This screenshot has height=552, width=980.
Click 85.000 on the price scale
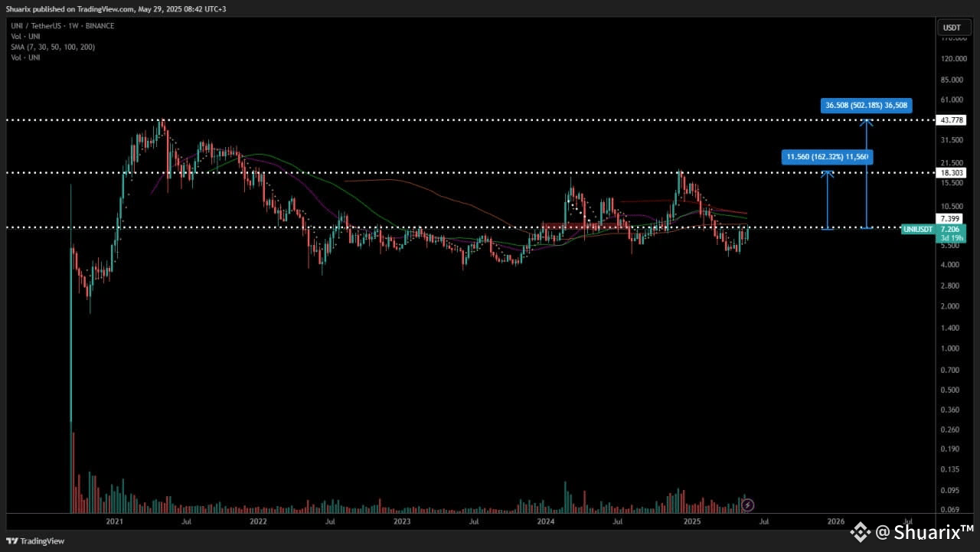[x=953, y=80]
